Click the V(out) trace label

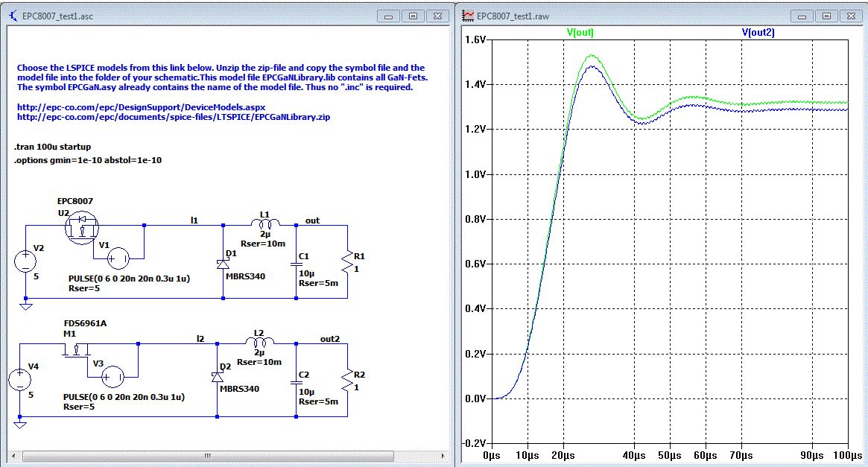[580, 32]
